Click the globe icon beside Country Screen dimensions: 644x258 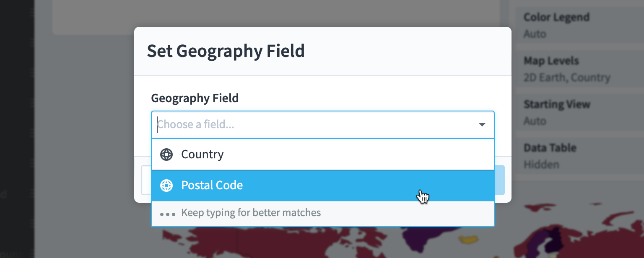click(166, 155)
